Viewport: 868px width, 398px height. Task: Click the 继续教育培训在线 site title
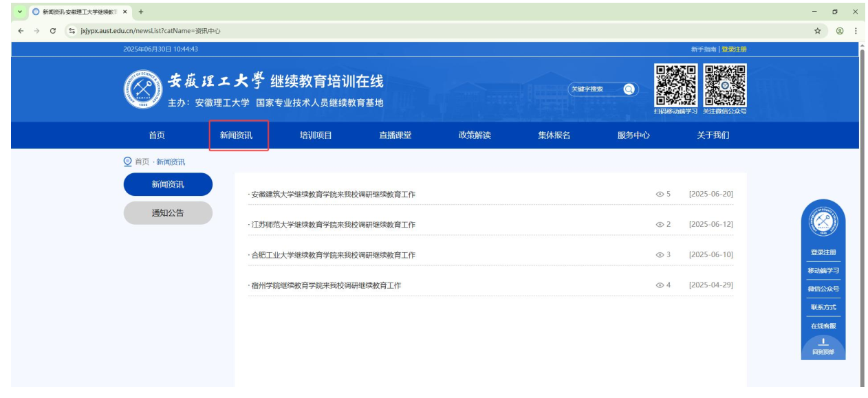[x=327, y=81]
